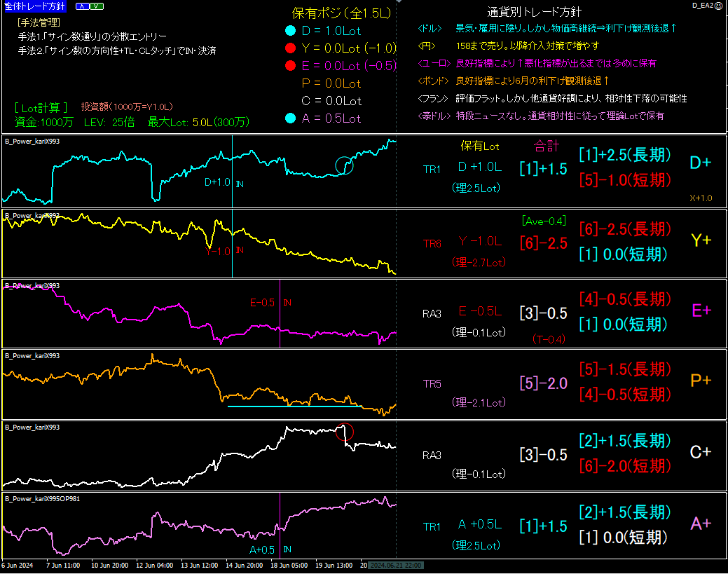Select the (T-0.4) label

point(549,339)
